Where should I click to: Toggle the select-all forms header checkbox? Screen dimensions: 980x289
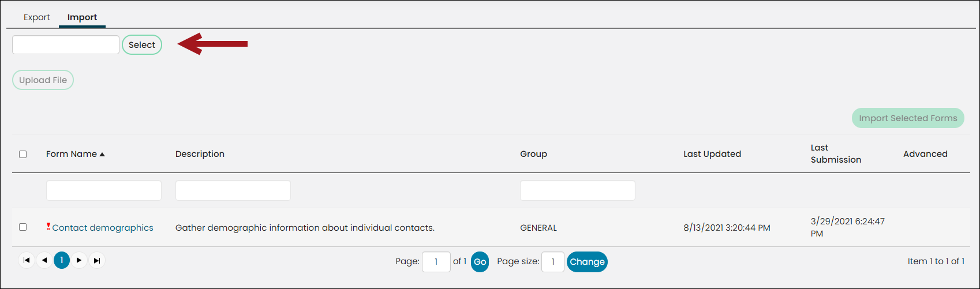[23, 154]
